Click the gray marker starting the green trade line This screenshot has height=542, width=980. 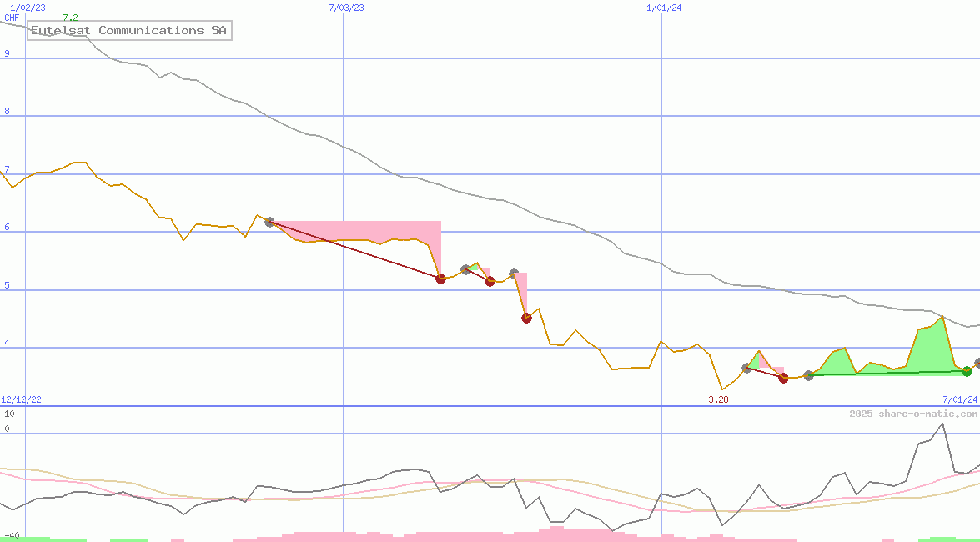(x=808, y=375)
